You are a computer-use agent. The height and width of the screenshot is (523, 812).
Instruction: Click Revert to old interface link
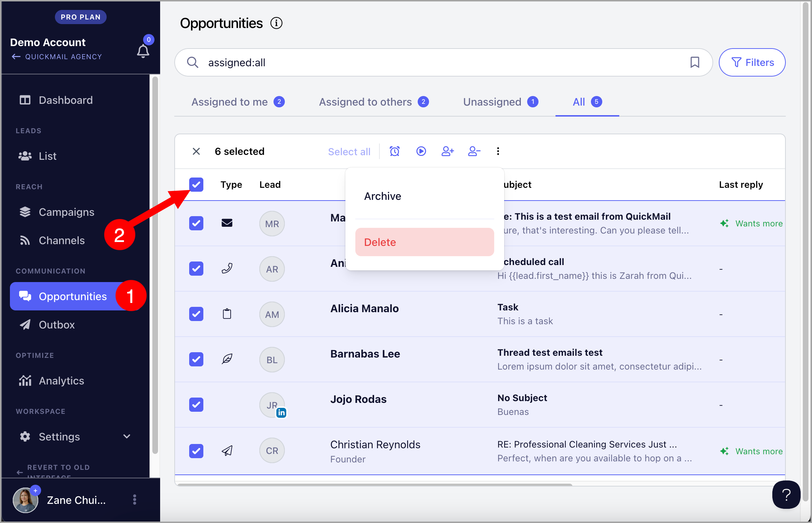[54, 471]
